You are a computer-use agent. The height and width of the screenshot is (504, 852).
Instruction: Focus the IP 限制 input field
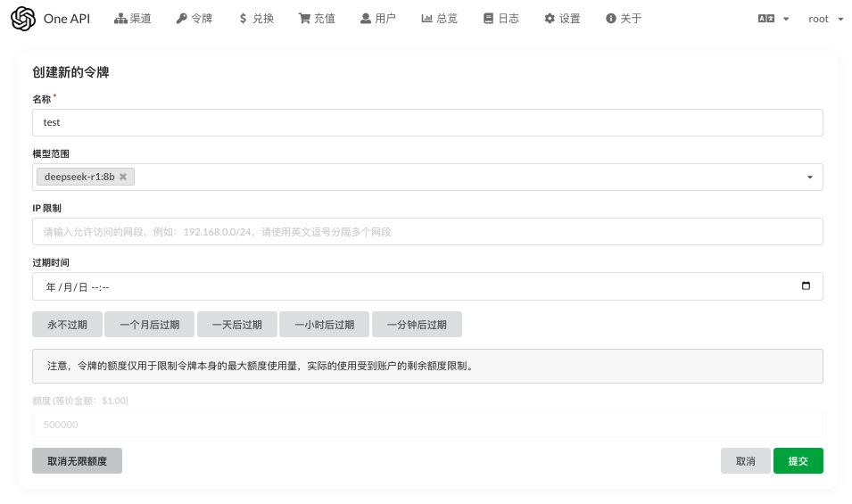click(427, 232)
